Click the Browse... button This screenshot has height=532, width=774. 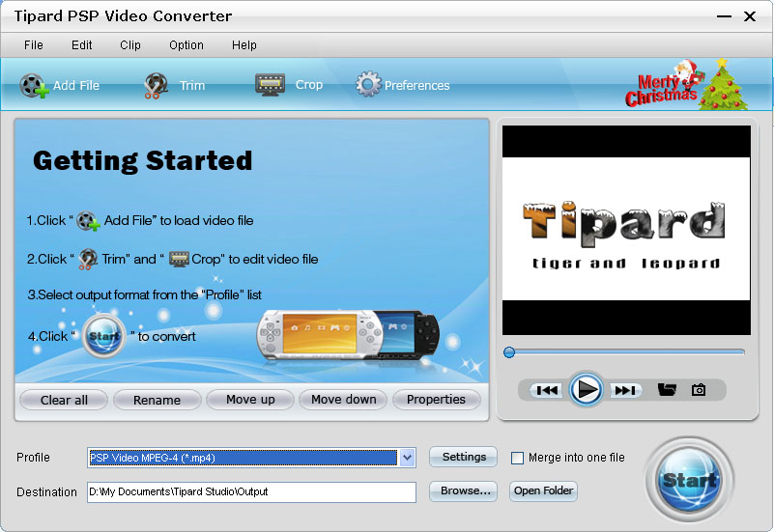(464, 491)
